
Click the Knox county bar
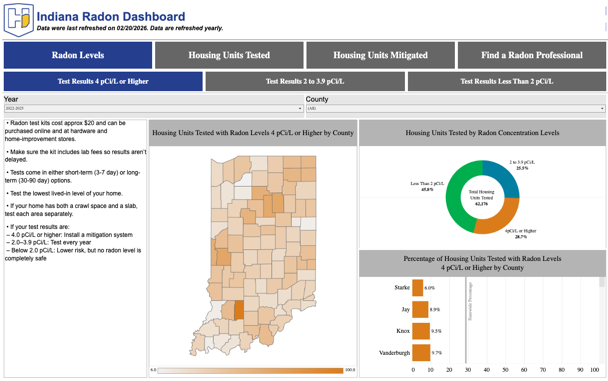(421, 331)
